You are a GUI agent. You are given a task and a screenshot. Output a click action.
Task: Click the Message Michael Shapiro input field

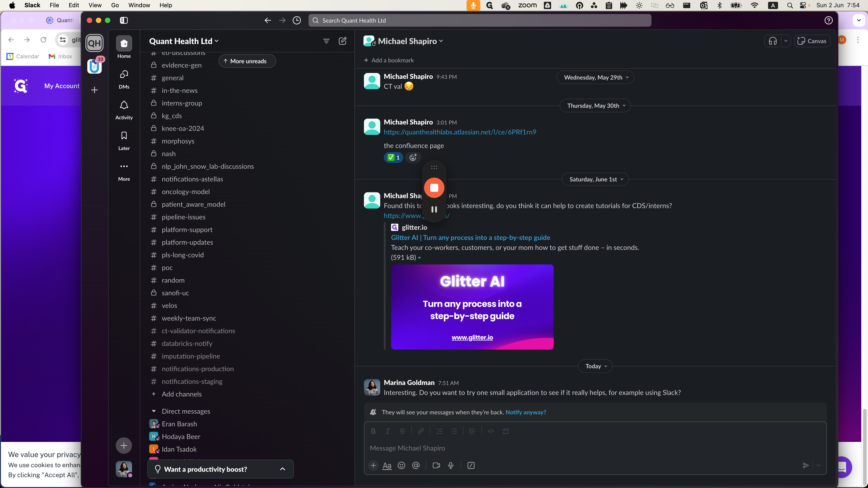595,448
